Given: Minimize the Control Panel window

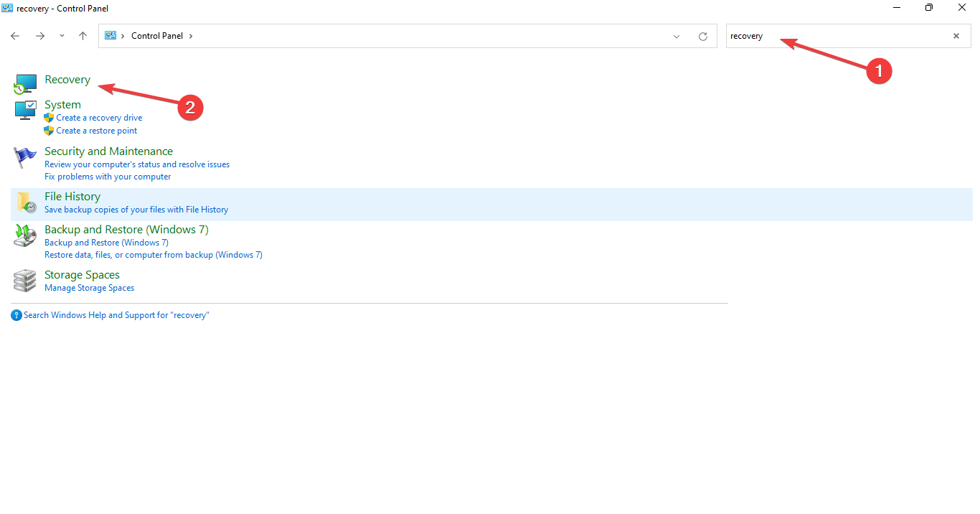Looking at the screenshot, I should [897, 7].
